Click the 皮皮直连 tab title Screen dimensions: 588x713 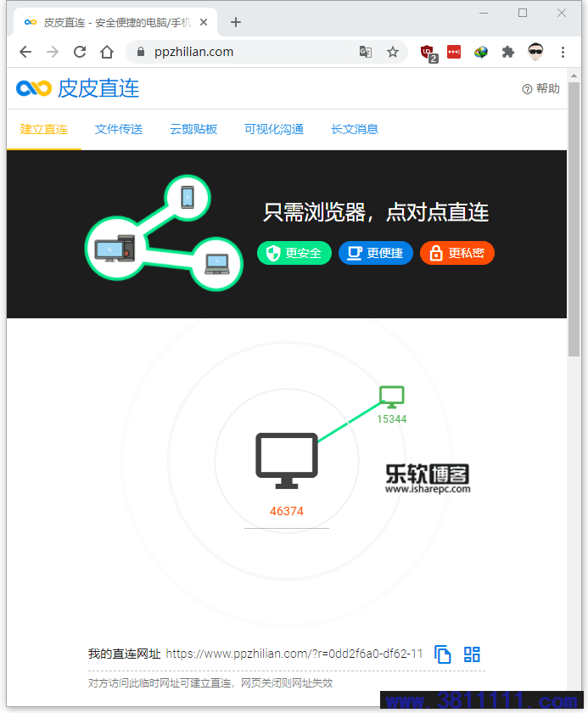coord(117,22)
